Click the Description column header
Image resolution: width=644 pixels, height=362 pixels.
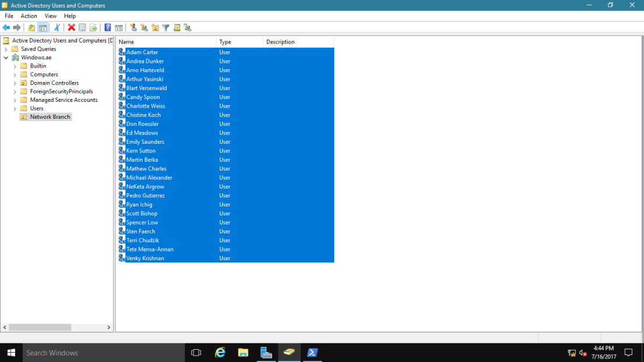click(299, 42)
